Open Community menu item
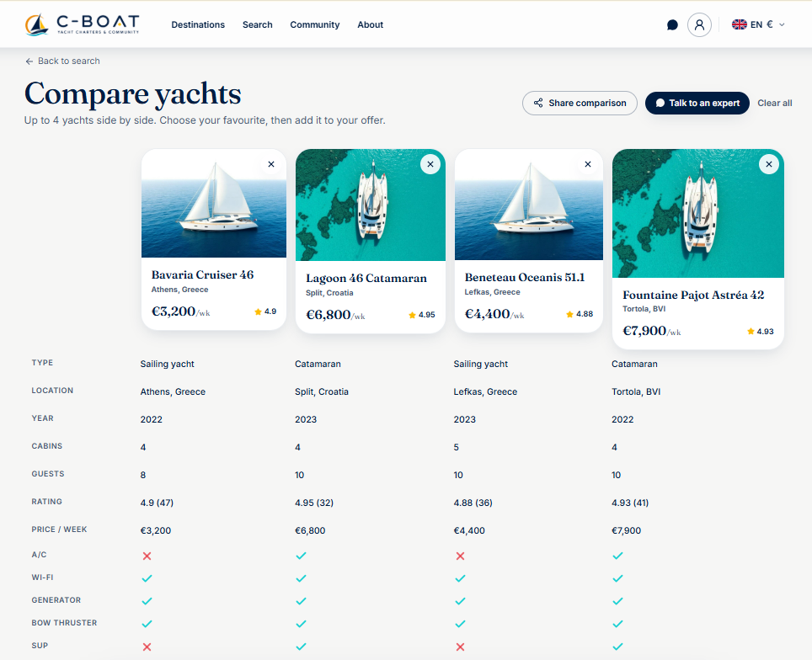The width and height of the screenshot is (812, 660). [x=315, y=25]
